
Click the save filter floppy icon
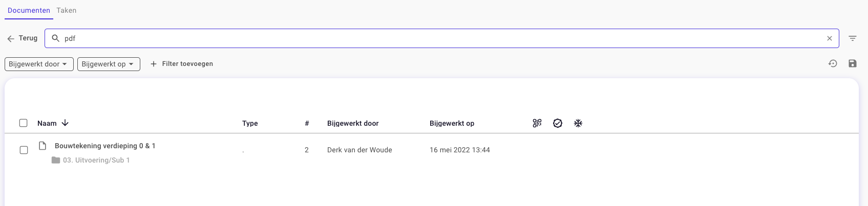pos(853,63)
